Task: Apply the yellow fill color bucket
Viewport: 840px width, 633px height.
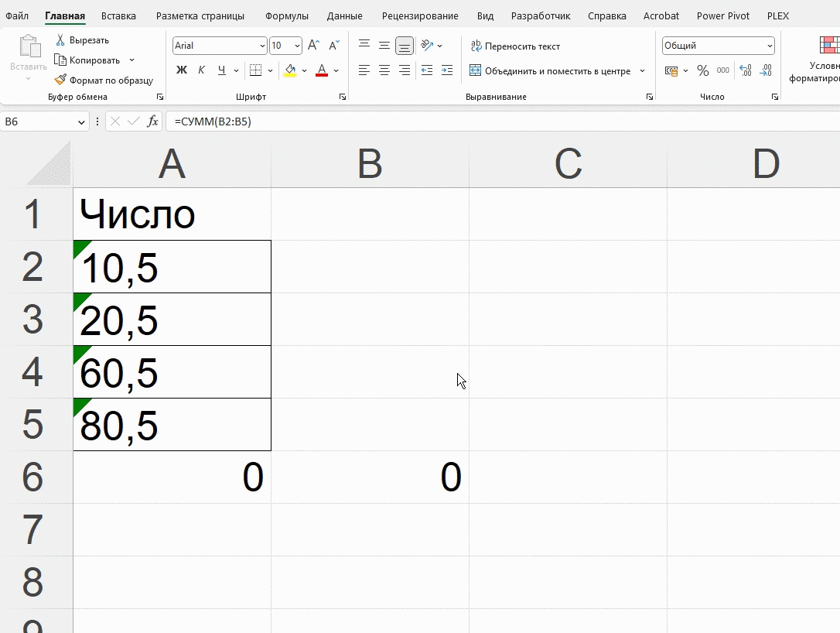Action: coord(290,70)
